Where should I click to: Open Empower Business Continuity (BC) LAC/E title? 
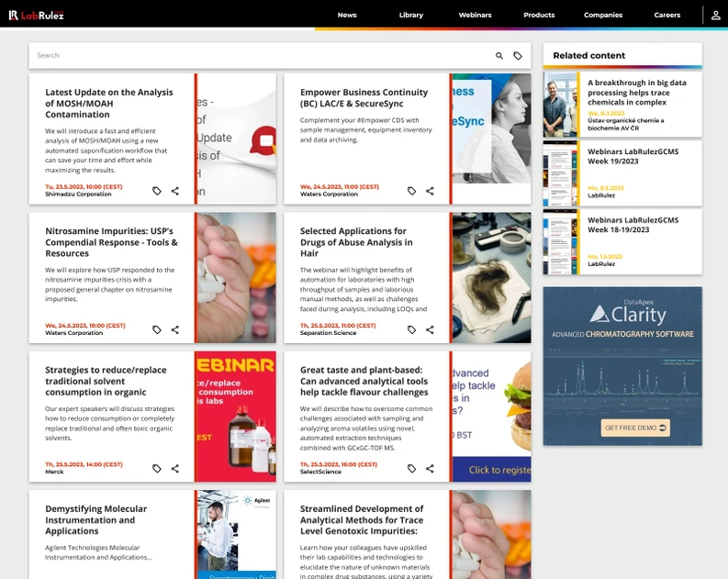tap(364, 98)
